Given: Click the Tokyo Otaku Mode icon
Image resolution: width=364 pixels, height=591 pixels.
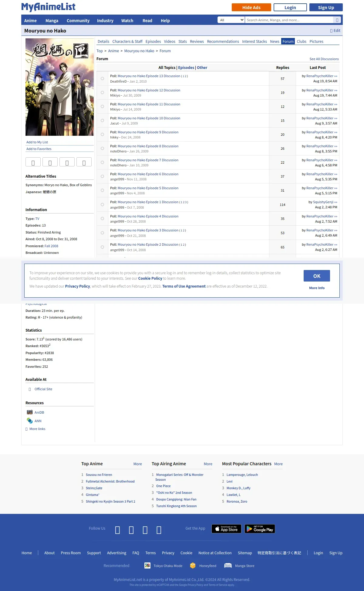Looking at the screenshot, I should [x=147, y=565].
